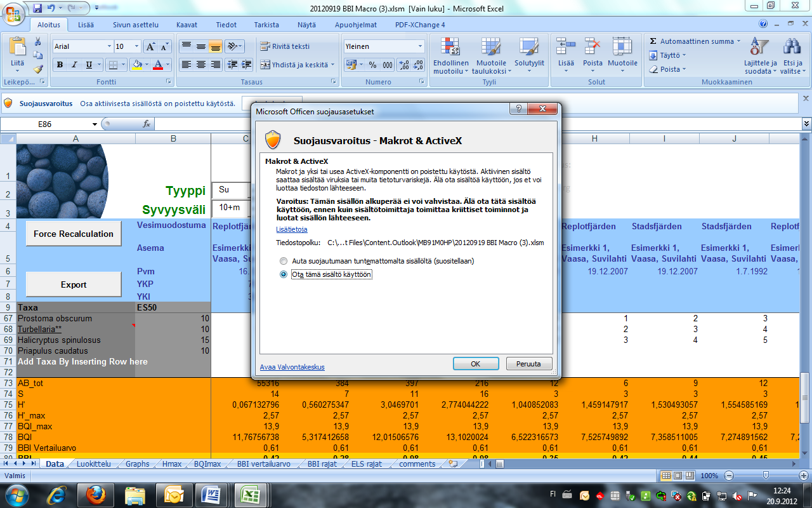Toggle Rivitä teksti wrap text
The image size is (812, 508).
(x=285, y=46)
